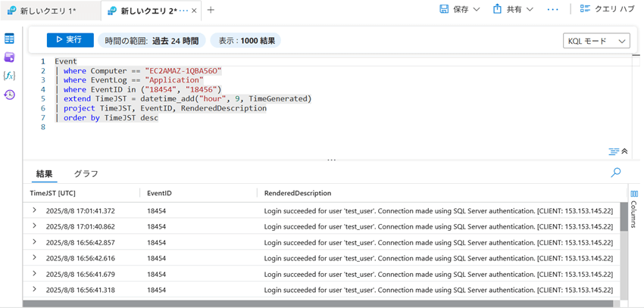
Task: Add a new query tab with plus icon
Action: [x=211, y=10]
